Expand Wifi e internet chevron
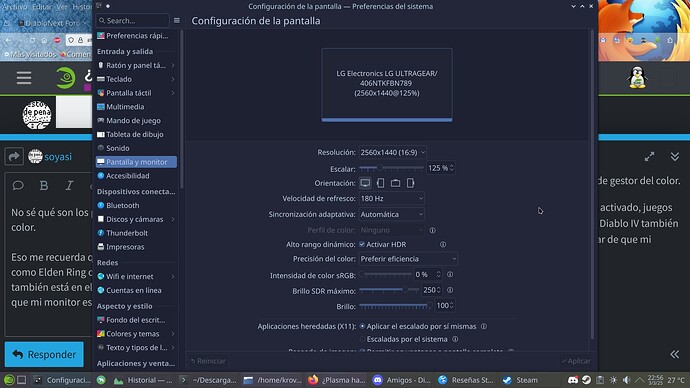Viewport: 690px width, 388px height. pyautogui.click(x=173, y=276)
